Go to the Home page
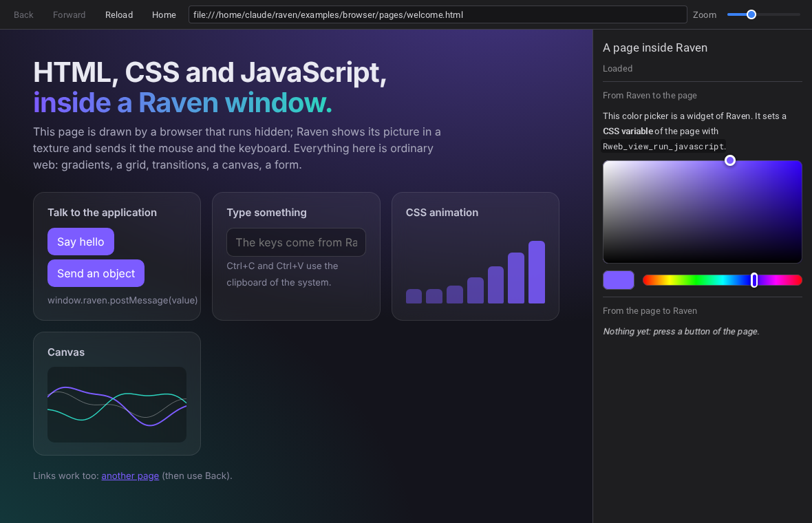The image size is (812, 523). point(164,14)
